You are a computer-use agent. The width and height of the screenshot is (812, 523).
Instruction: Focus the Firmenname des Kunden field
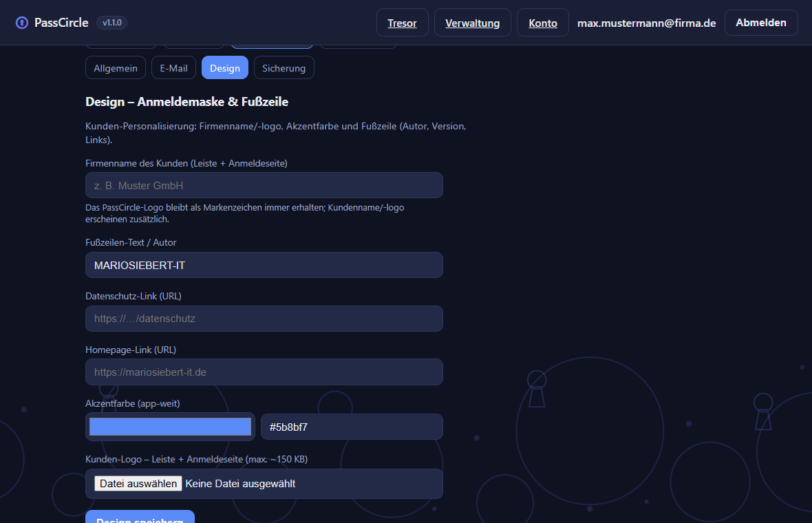[264, 185]
